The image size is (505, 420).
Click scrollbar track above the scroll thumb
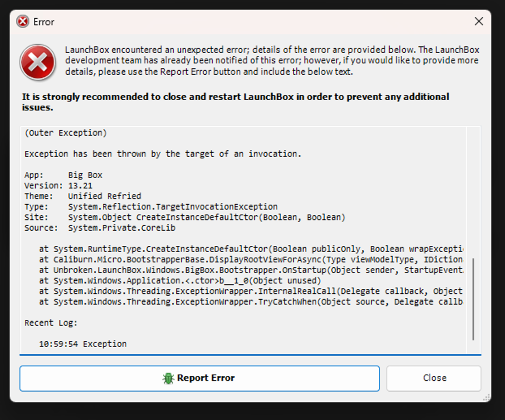pos(473,192)
